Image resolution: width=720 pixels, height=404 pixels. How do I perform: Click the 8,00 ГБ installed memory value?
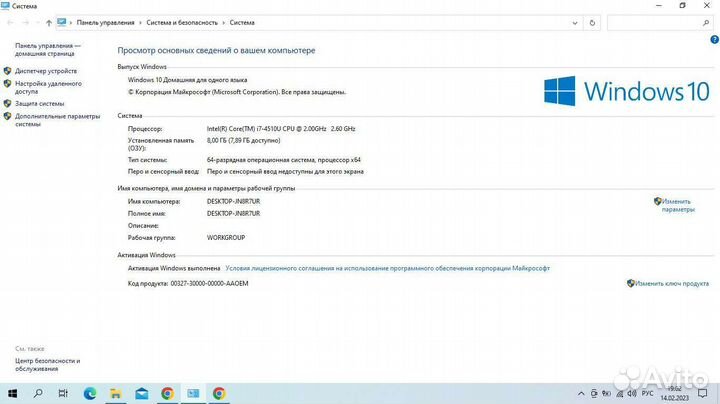tap(243, 140)
